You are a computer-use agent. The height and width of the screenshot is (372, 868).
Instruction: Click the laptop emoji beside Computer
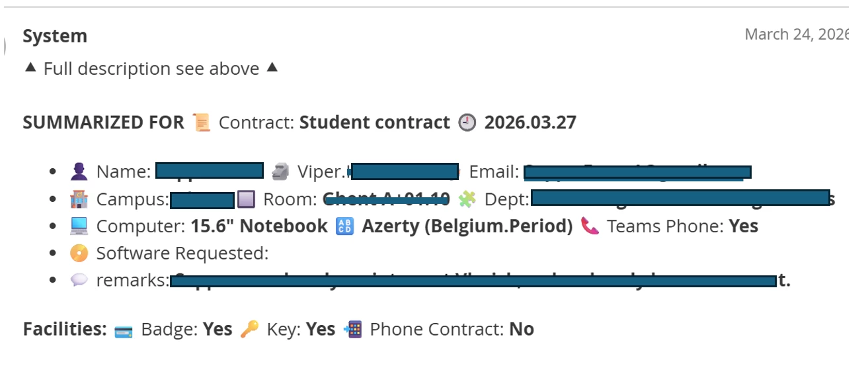[79, 226]
